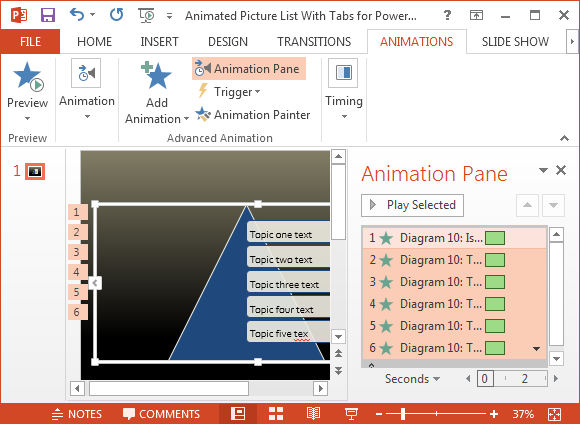Select the 'Topic four text' shape
Viewport: 580px width, 424px height.
[289, 307]
